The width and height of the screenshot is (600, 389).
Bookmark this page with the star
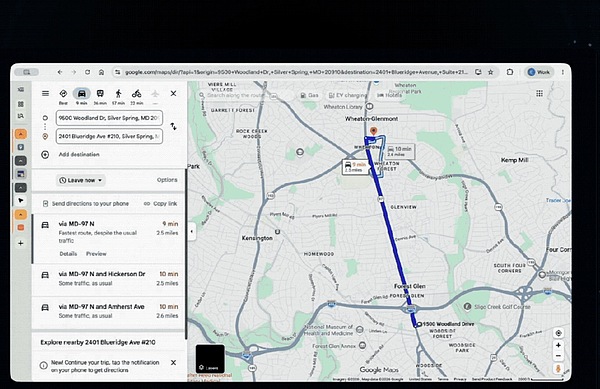(491, 72)
